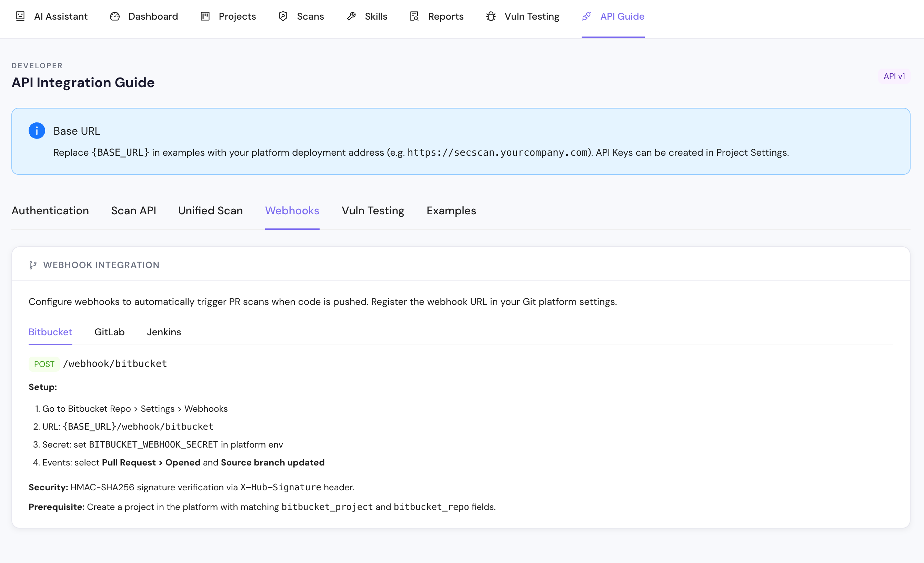
Task: Click the Reports document search icon
Action: click(x=414, y=16)
